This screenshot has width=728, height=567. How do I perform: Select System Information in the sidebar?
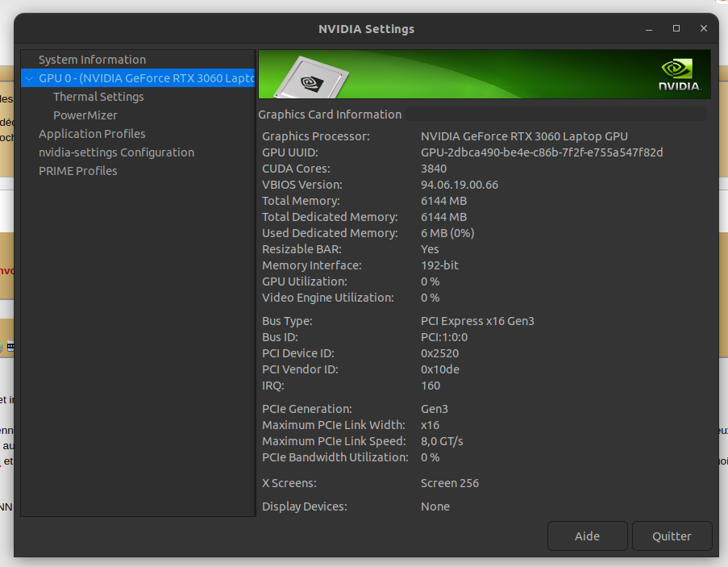pos(92,60)
